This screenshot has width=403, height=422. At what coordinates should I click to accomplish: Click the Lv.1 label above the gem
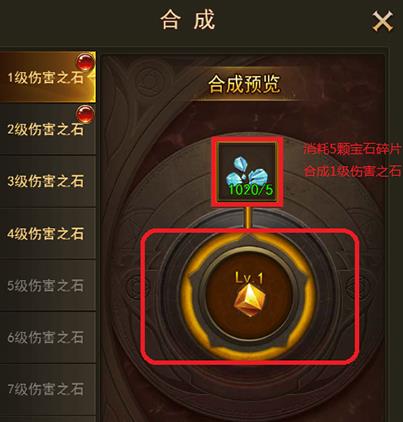tap(249, 278)
